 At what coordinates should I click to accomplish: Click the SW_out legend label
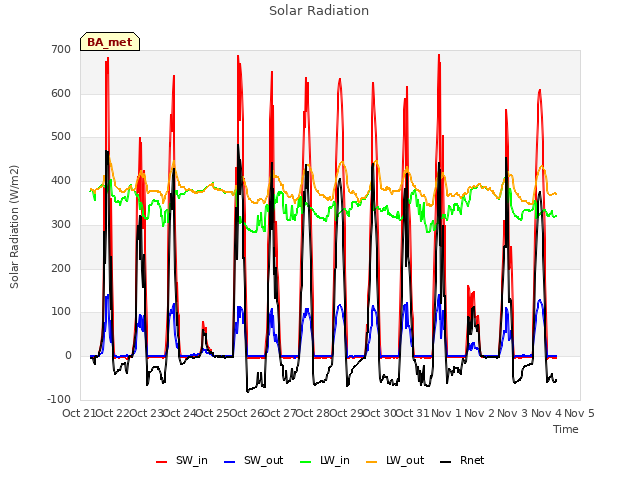pos(263,460)
